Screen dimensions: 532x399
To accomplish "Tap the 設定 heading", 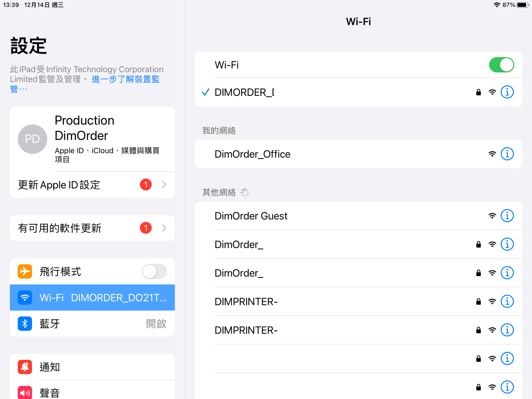I will [29, 46].
